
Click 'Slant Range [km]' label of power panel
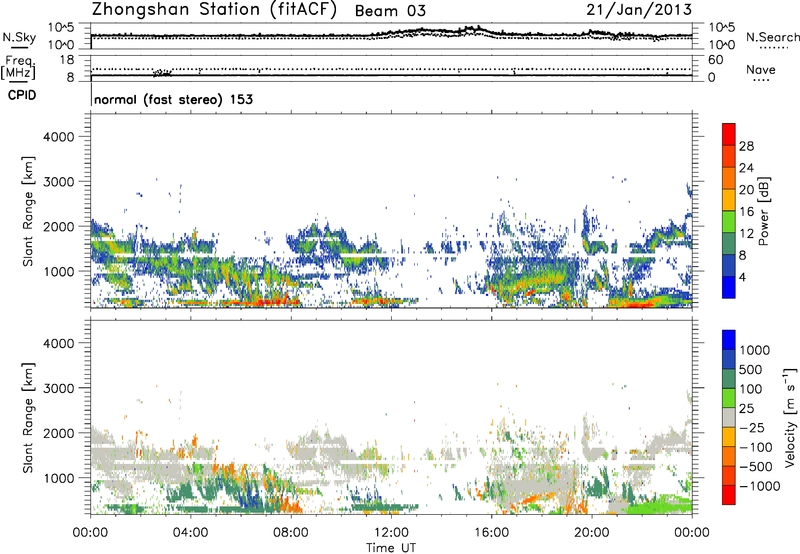click(28, 211)
